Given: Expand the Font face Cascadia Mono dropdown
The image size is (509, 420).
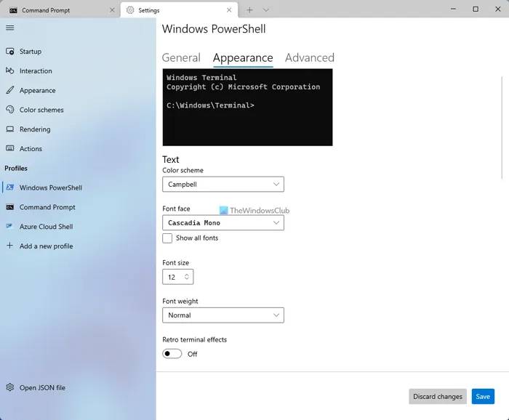Looking at the screenshot, I should (x=223, y=223).
